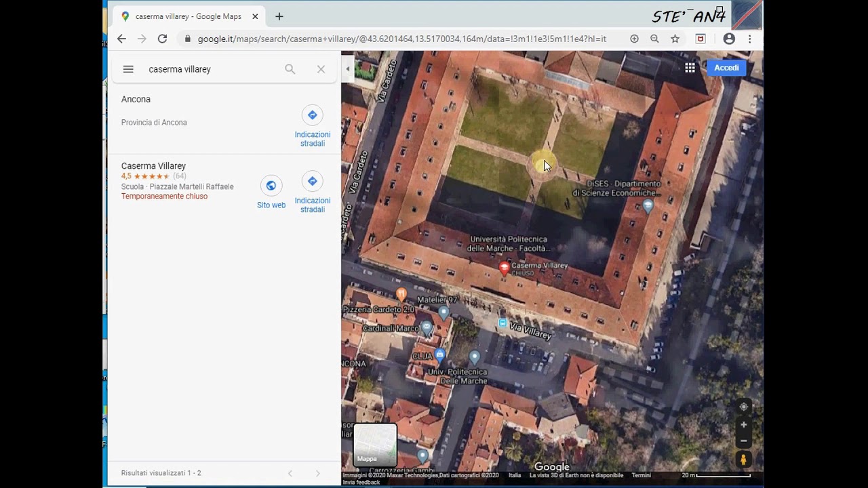The height and width of the screenshot is (488, 868).
Task: Click the 'Temporaneamente chiuso' status text
Action: (x=164, y=197)
